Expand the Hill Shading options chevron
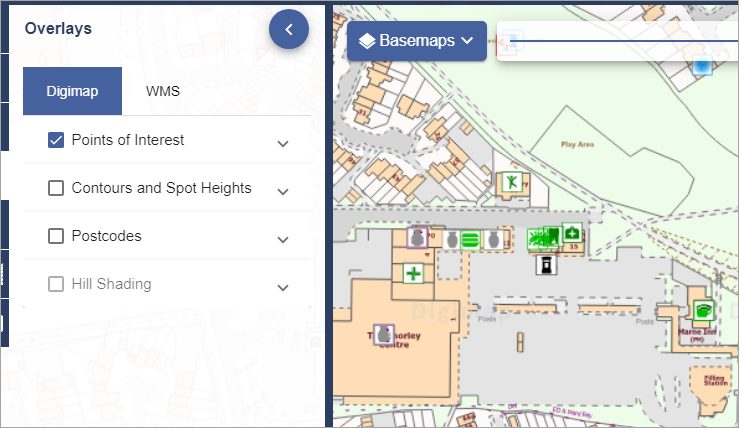The width and height of the screenshot is (739, 428). (x=283, y=287)
